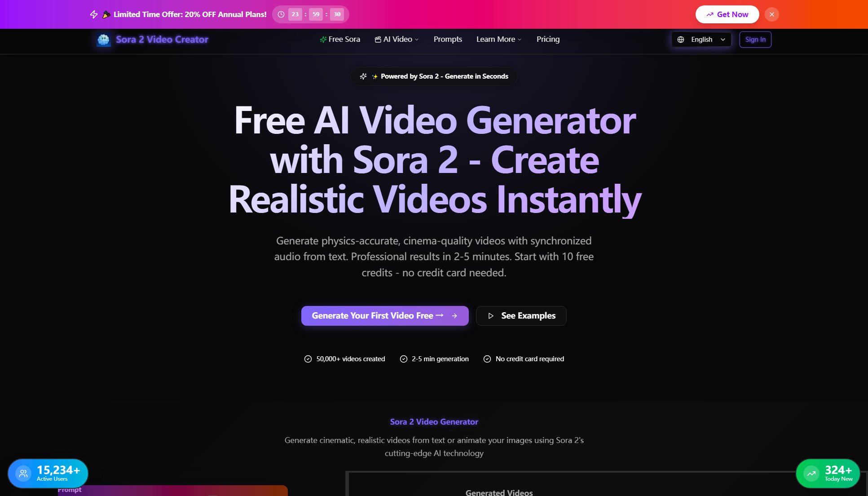Viewport: 868px width, 496px height.
Task: Click the green arrow icon on Today New badge
Action: coord(811,473)
